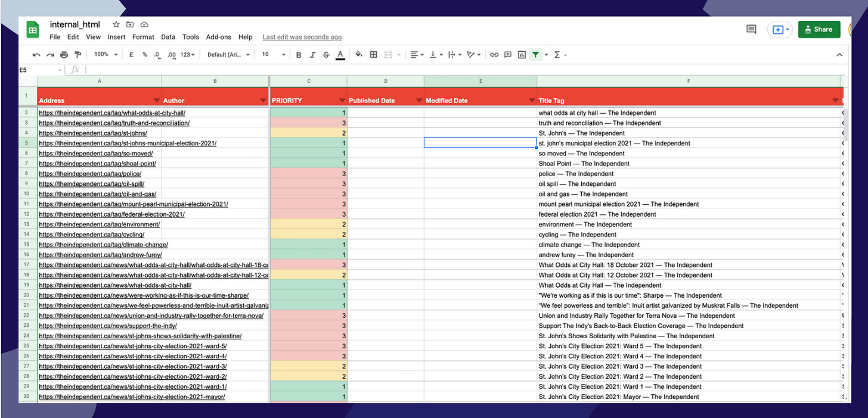Increase decimal places
The height and width of the screenshot is (418, 868).
pyautogui.click(x=172, y=55)
